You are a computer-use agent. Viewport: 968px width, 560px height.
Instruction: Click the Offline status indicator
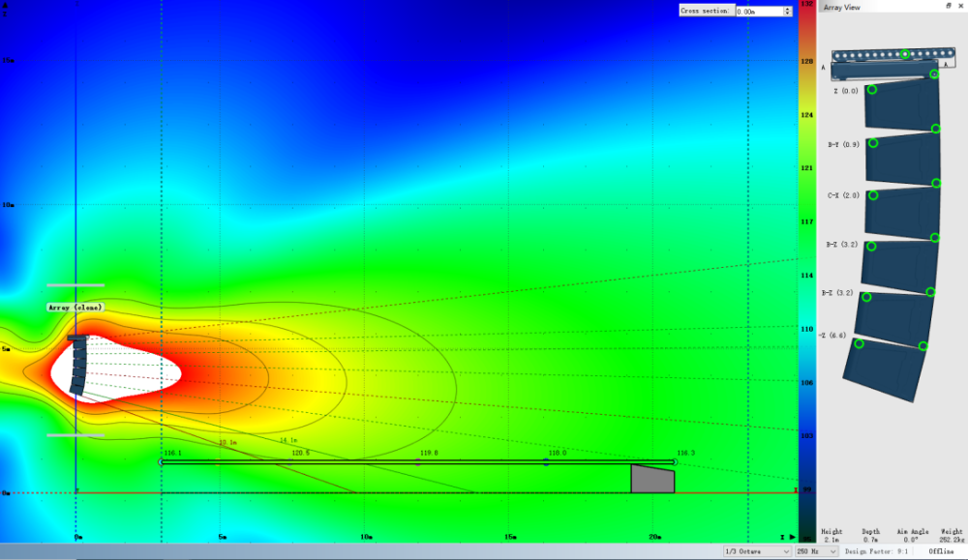click(x=941, y=551)
